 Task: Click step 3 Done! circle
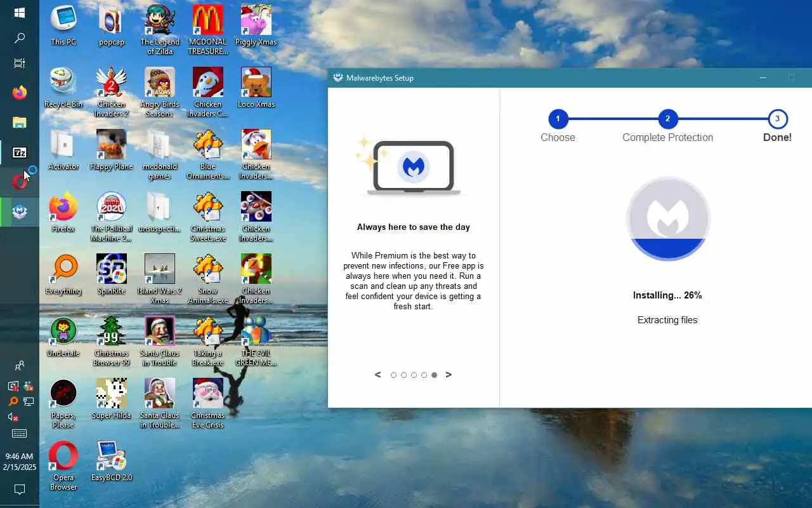777,119
